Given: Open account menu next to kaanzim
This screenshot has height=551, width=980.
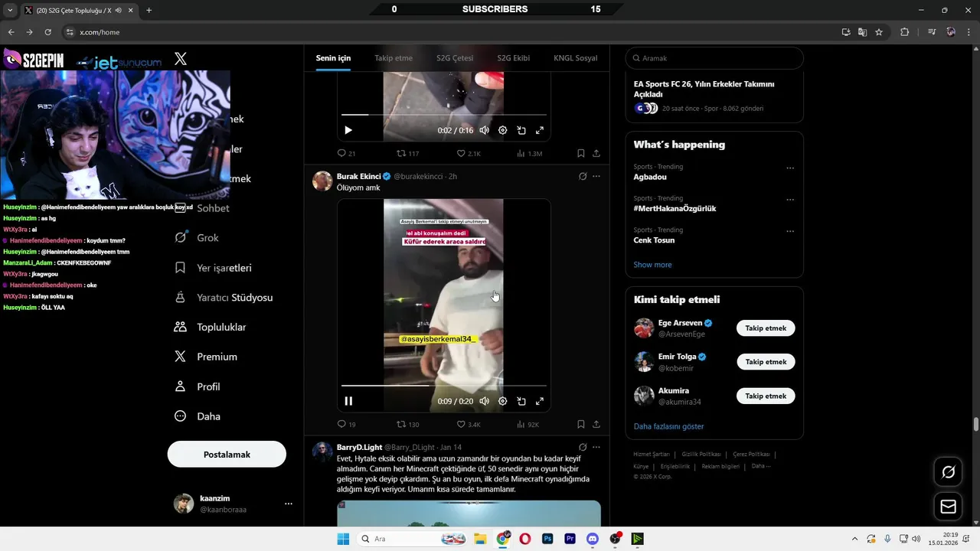Looking at the screenshot, I should pos(289,504).
